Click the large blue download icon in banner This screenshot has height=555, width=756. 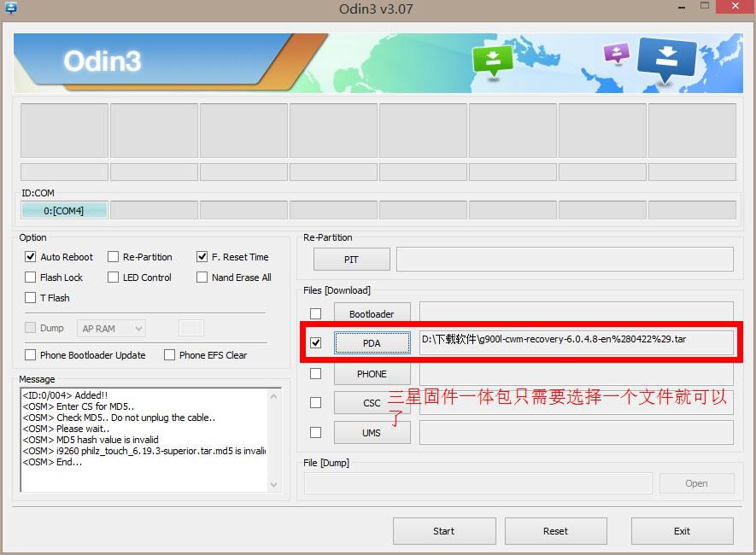(x=666, y=61)
